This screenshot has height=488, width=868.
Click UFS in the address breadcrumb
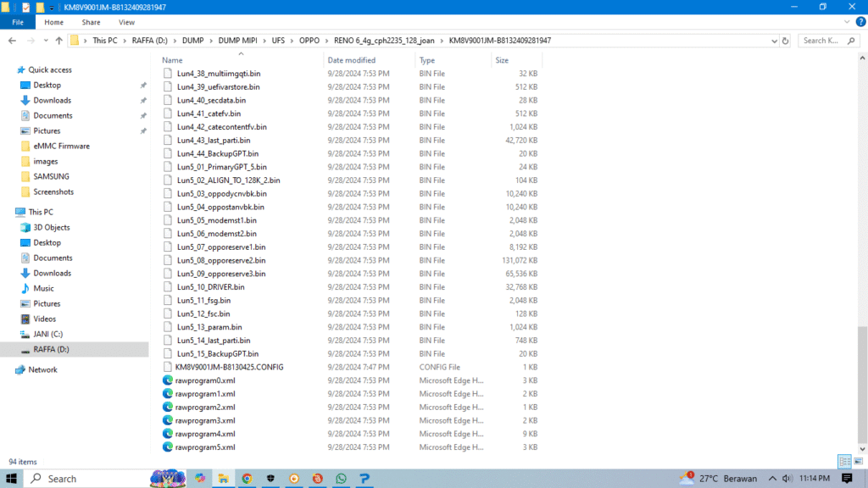[278, 41]
